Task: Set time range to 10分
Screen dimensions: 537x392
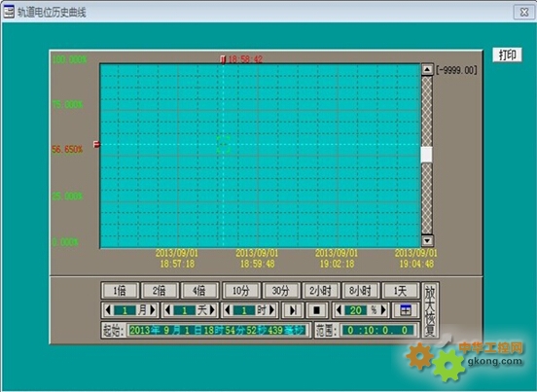Action: [x=241, y=291]
